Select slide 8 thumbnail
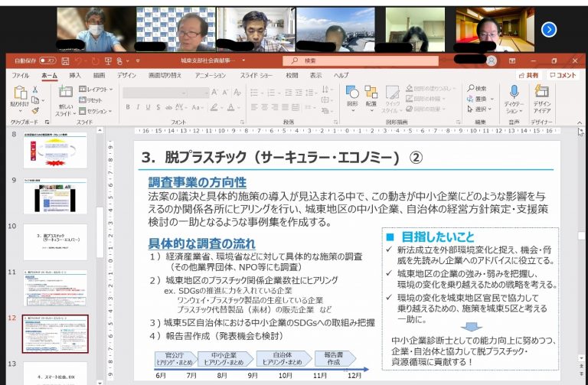588x385 pixels. point(55,150)
